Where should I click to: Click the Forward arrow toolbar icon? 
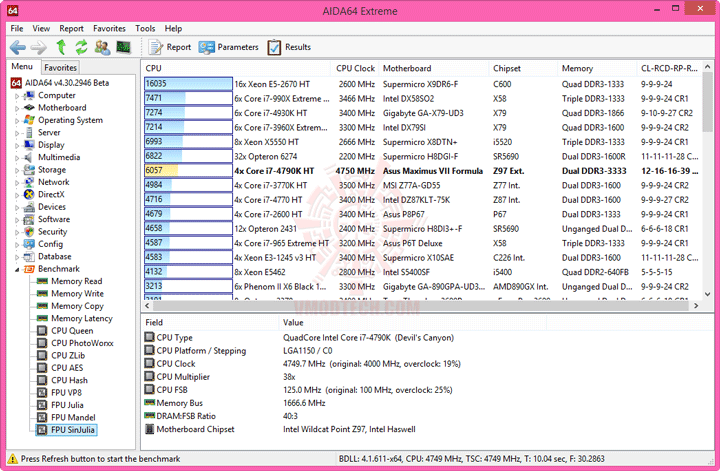pos(39,47)
